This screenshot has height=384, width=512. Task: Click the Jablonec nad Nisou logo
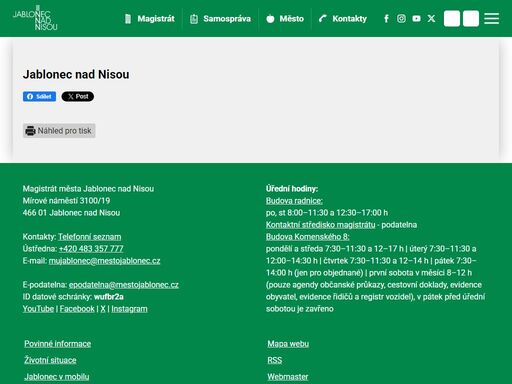pyautogui.click(x=35, y=18)
